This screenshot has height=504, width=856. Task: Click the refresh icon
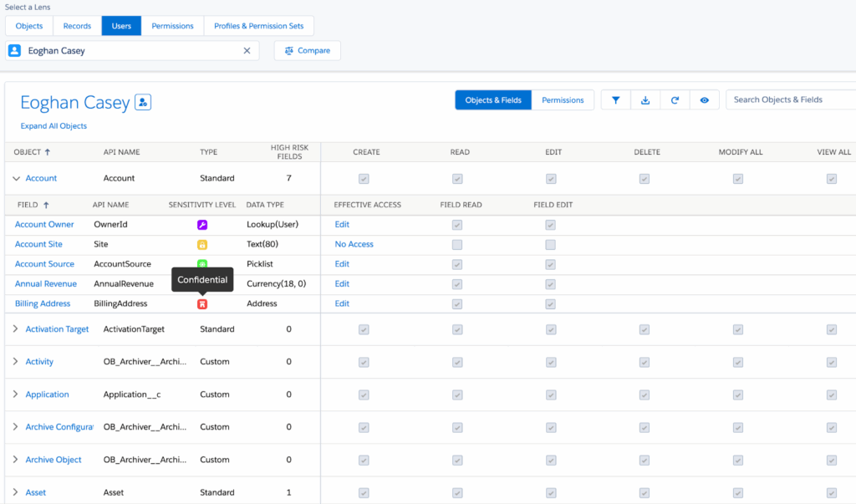pyautogui.click(x=675, y=100)
